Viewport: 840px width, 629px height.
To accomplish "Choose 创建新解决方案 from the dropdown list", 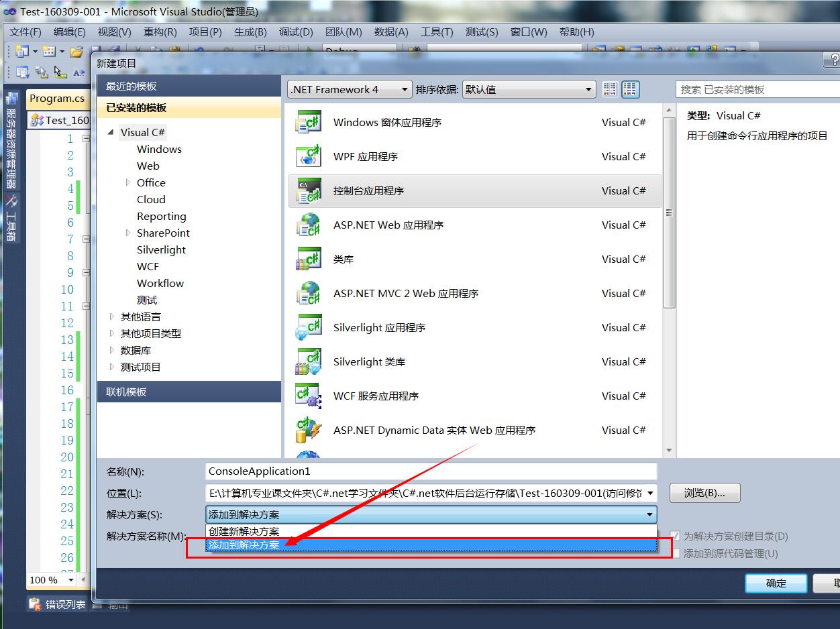I will click(431, 531).
